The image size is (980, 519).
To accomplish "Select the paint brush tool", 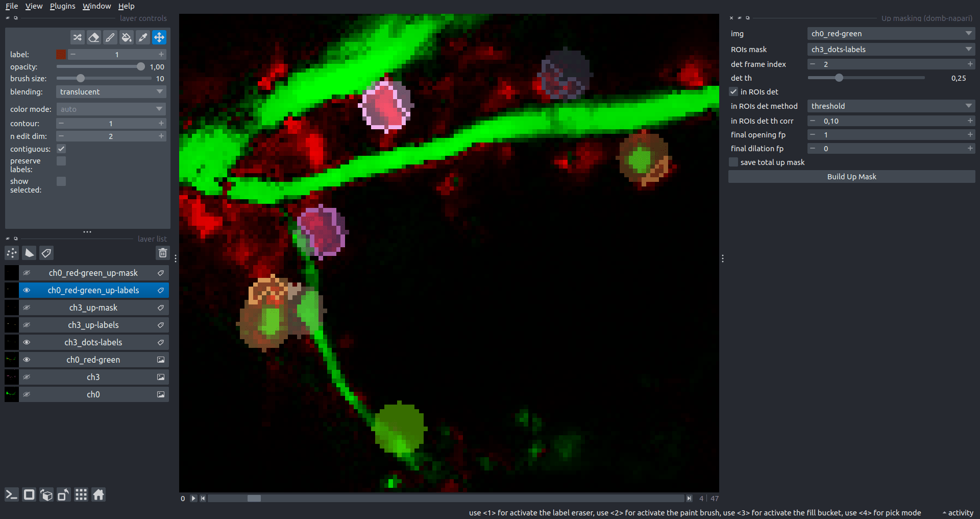I will point(110,37).
